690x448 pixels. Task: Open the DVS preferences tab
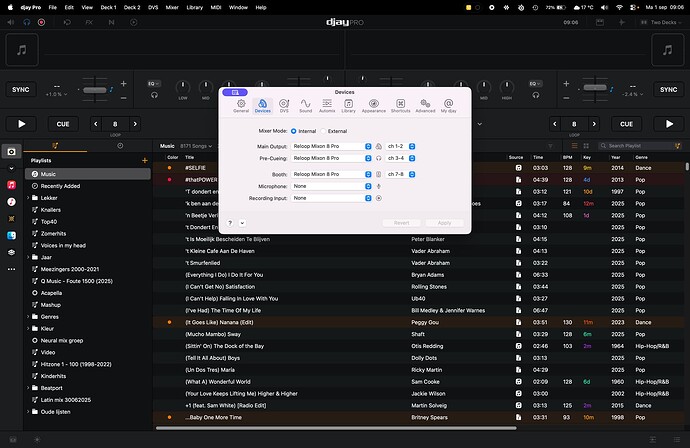coord(284,106)
